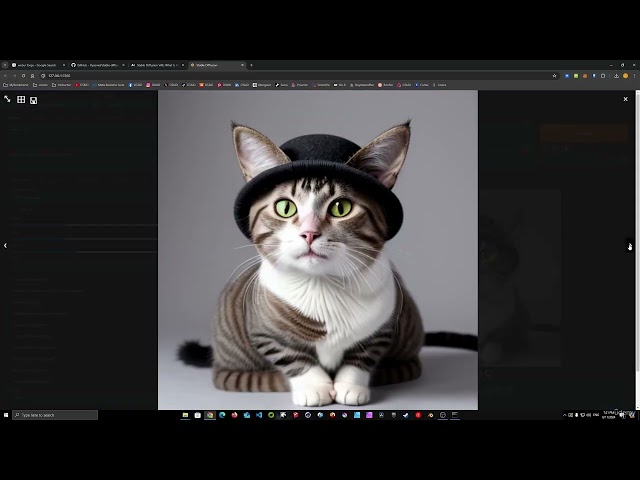The width and height of the screenshot is (640, 480).
Task: Bookmark this page with the star
Action: 554,76
